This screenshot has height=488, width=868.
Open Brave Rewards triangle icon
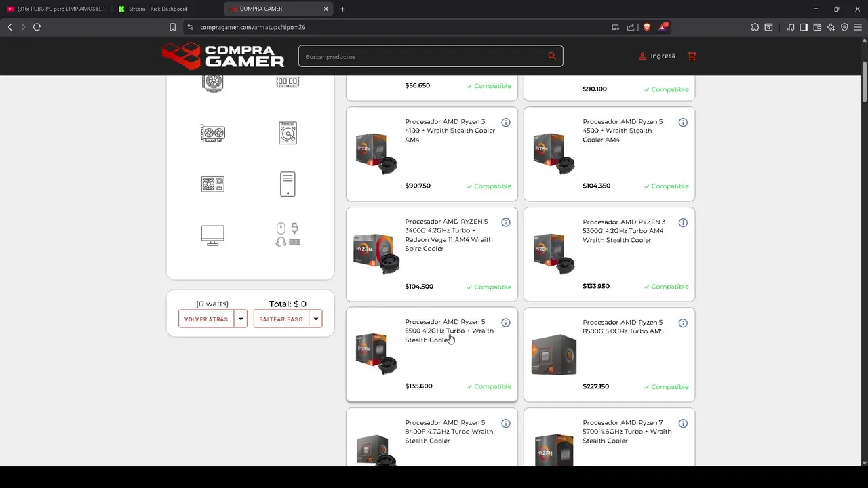(x=663, y=27)
